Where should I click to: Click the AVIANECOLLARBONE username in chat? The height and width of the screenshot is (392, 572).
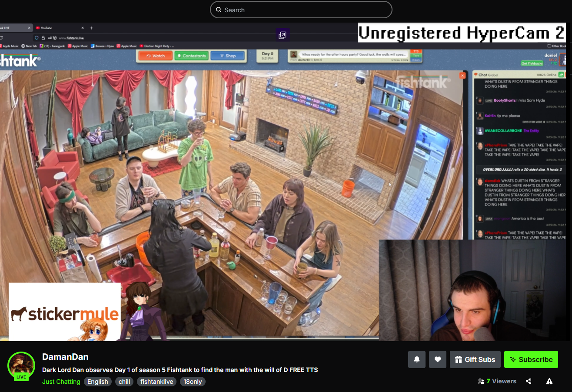pyautogui.click(x=503, y=130)
